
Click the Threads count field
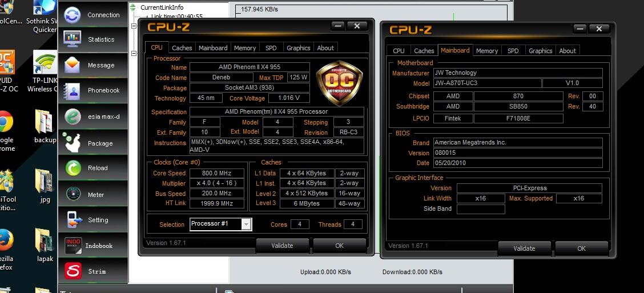point(353,224)
